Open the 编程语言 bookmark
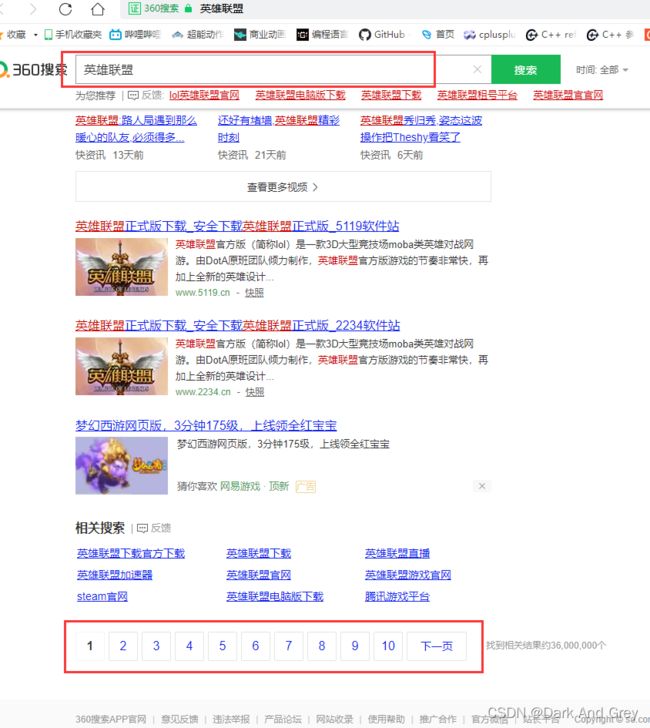Viewport: 650px width, 728px height. 322,34
